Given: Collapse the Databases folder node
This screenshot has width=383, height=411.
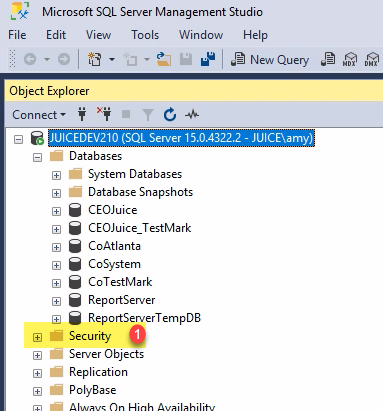Looking at the screenshot, I should pyautogui.click(x=37, y=157).
